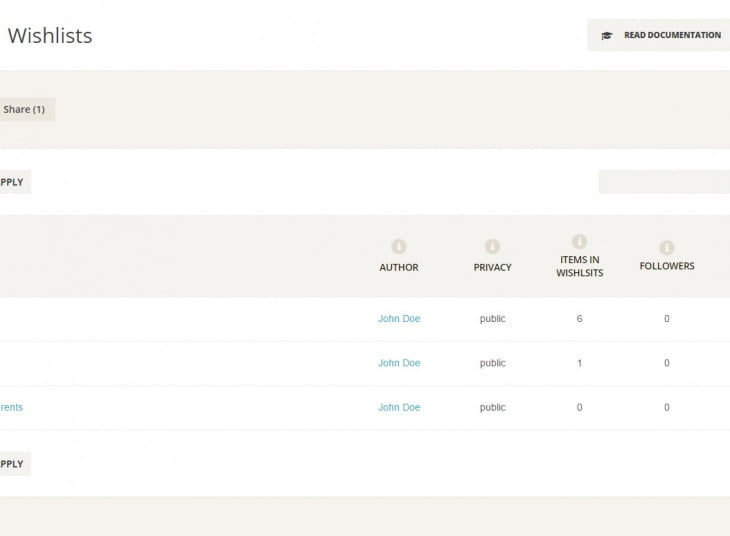730x536 pixels.
Task: Open the READ DOCUMENTATION button
Action: [671, 35]
